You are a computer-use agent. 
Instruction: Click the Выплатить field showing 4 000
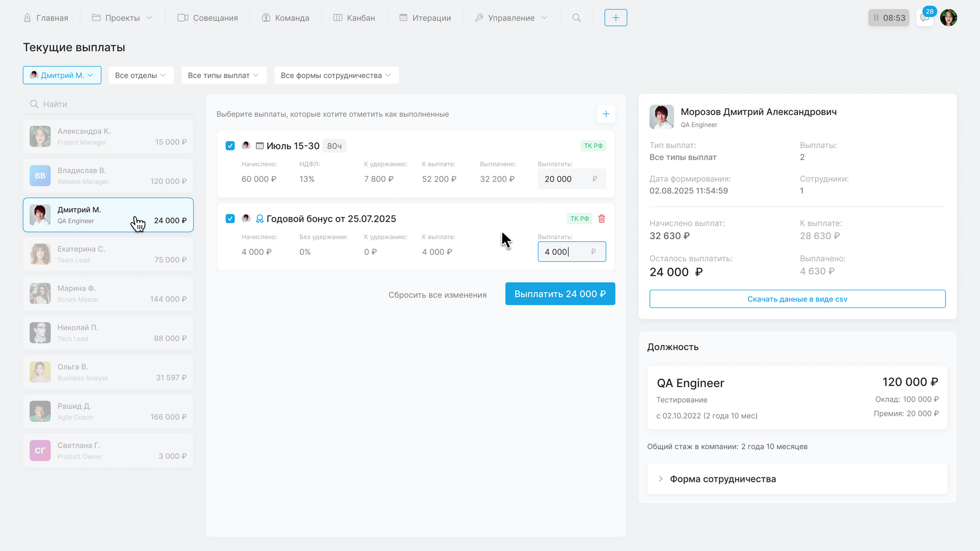(x=572, y=252)
